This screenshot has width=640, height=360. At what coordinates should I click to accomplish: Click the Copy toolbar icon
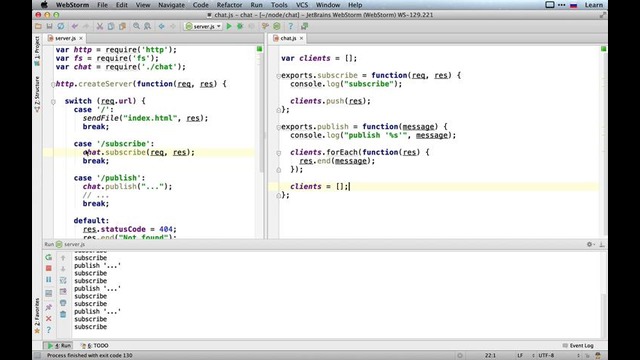coord(111,26)
